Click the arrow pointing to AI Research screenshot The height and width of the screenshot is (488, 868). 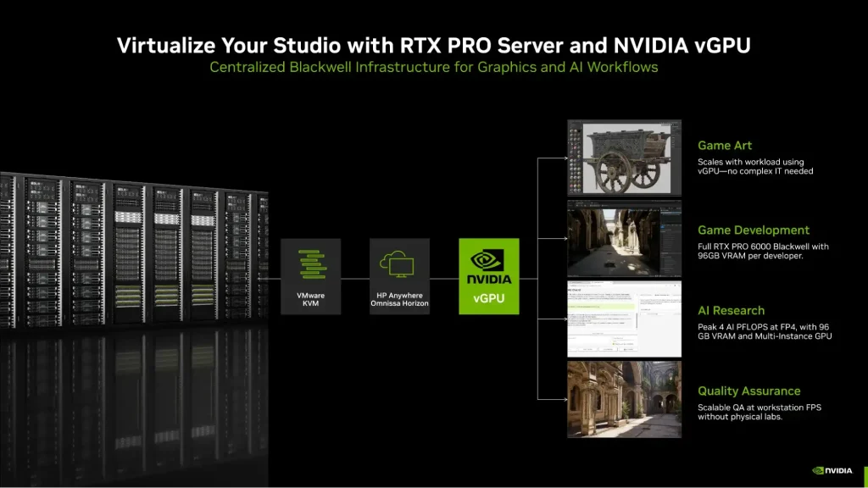561,319
